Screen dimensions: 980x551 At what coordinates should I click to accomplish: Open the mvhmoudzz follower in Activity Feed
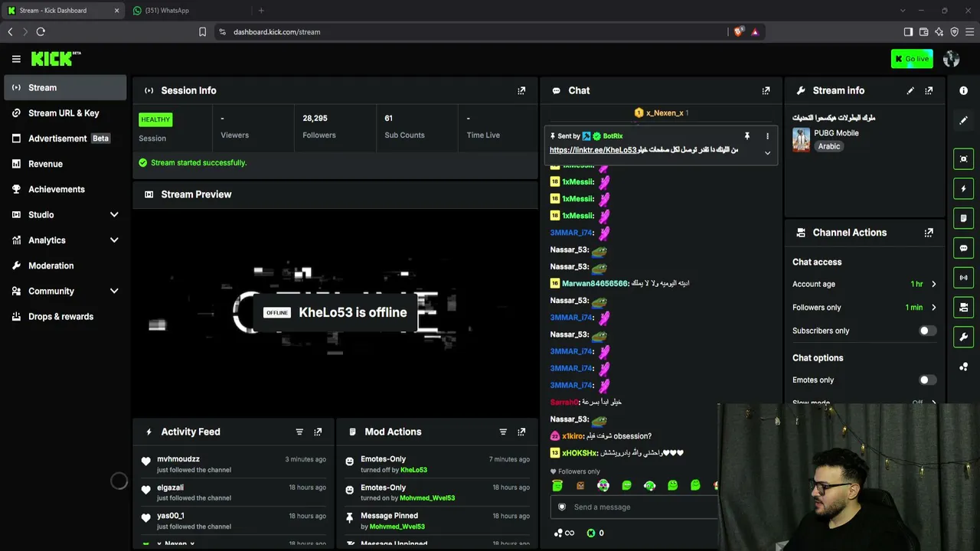178,459
